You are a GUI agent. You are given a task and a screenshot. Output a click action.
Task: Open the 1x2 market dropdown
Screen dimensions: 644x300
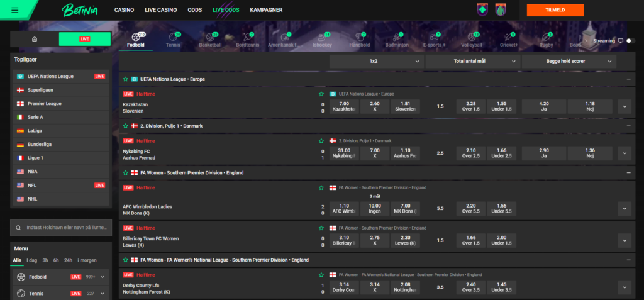click(x=376, y=61)
